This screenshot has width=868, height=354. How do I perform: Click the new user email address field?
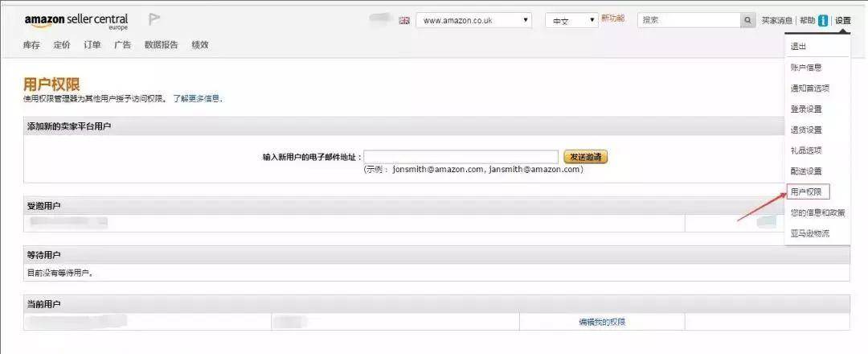pyautogui.click(x=461, y=157)
